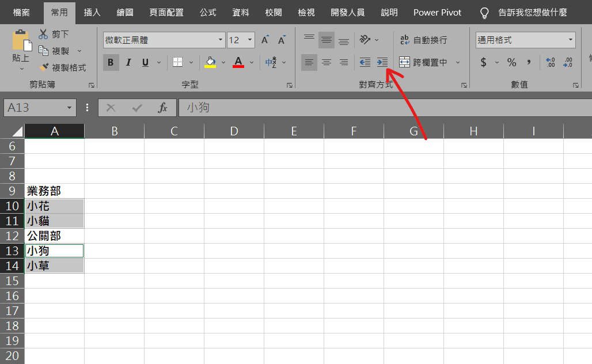The image size is (592, 364).
Task: Open the Font dialog launcher
Action: pyautogui.click(x=290, y=85)
